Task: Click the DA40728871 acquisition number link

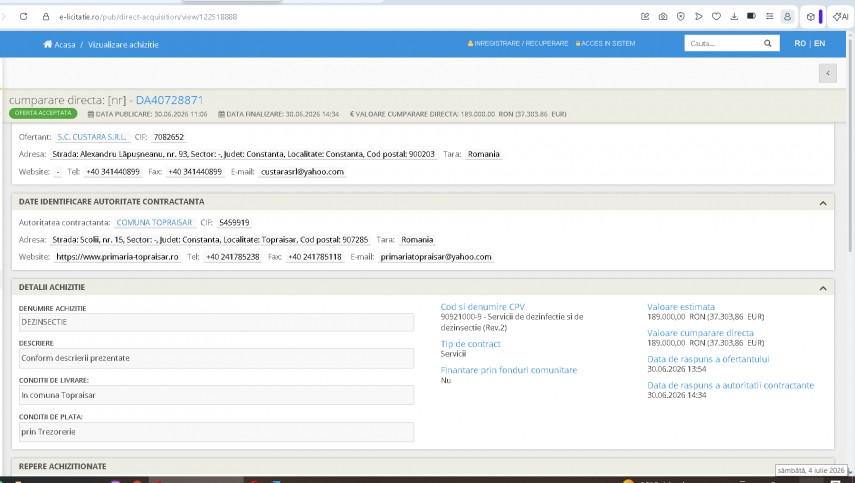Action: point(170,100)
